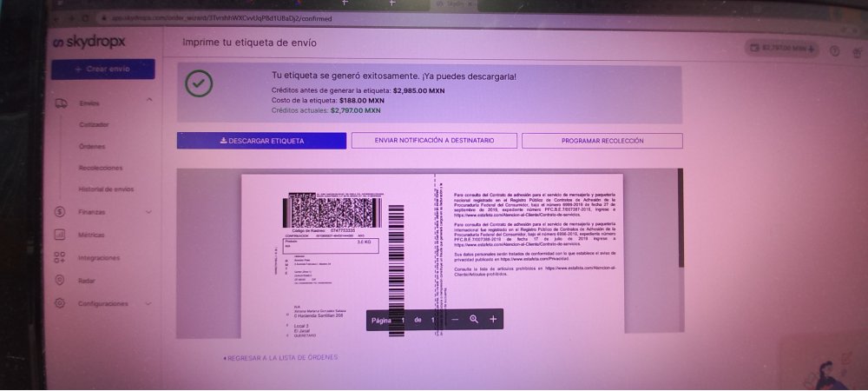The height and width of the screenshot is (391, 868).
Task: Click Programar Recolección button
Action: tap(602, 140)
